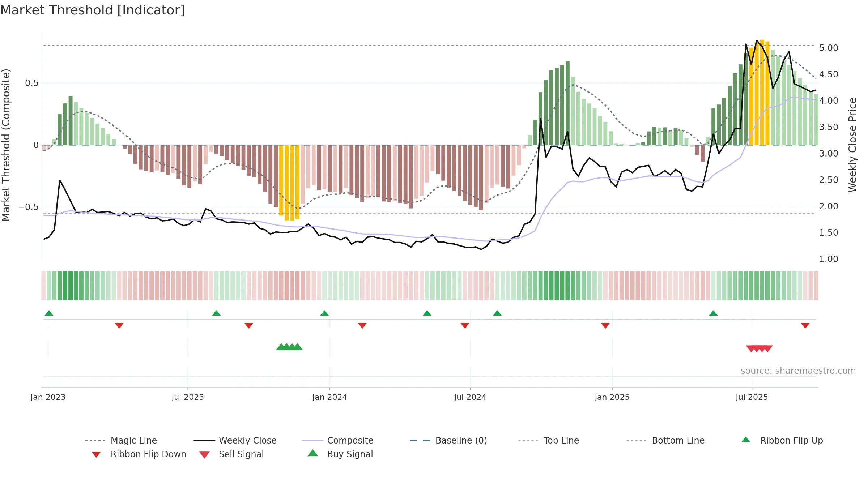Viewport: 868px width, 488px height.
Task: Click the −0.5 left axis tick label
Action: 28,207
